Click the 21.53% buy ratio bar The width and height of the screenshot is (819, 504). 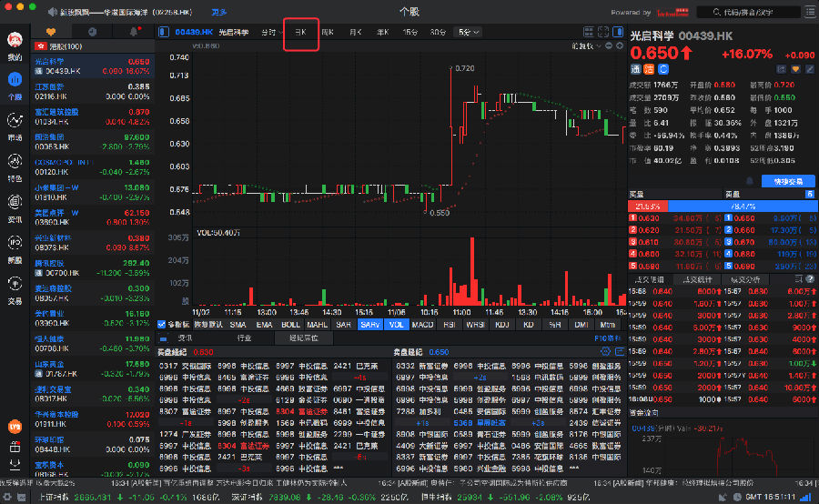click(648, 207)
